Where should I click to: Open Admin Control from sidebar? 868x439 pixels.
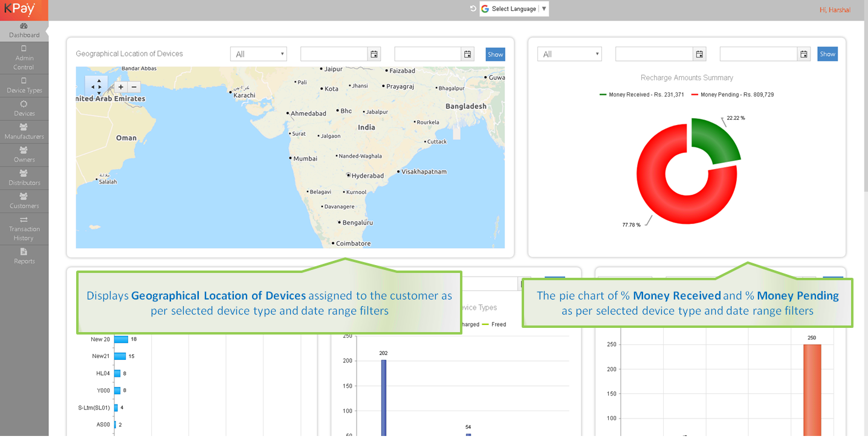coord(24,58)
